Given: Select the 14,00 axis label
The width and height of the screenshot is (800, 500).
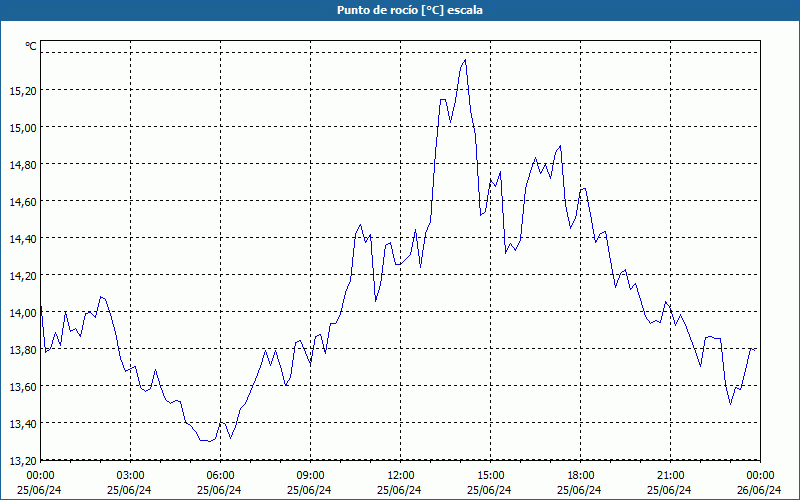Looking at the screenshot, I should (x=23, y=312).
